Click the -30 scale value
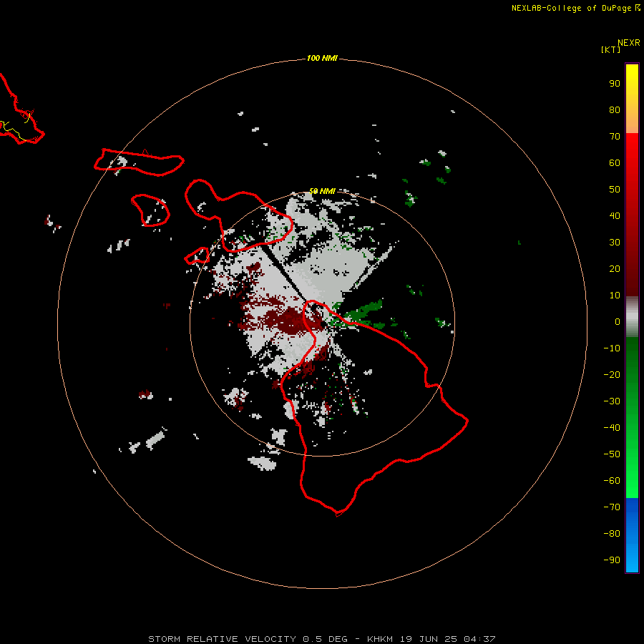644x644 pixels. (x=612, y=401)
